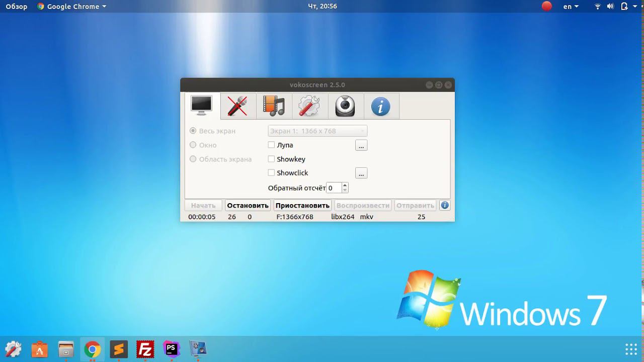Open Ubuntu Software from the dock

click(x=40, y=349)
